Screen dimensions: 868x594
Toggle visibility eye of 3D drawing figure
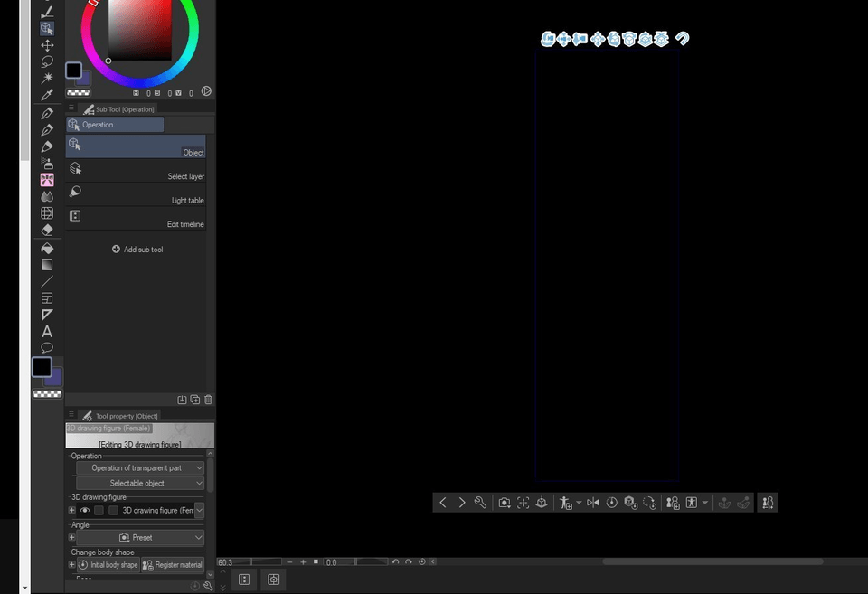(85, 511)
